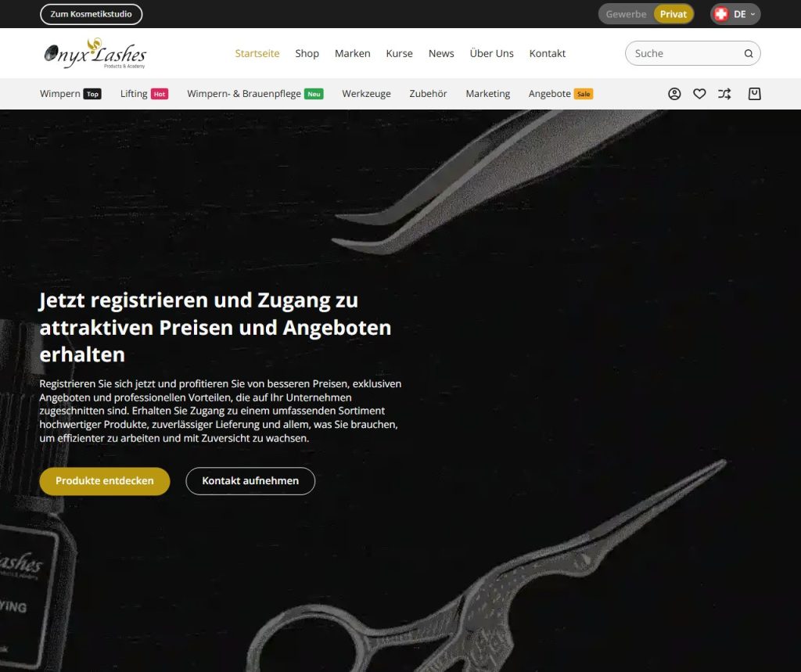The height and width of the screenshot is (672, 801).
Task: Click the search magnifier icon
Action: (x=749, y=54)
